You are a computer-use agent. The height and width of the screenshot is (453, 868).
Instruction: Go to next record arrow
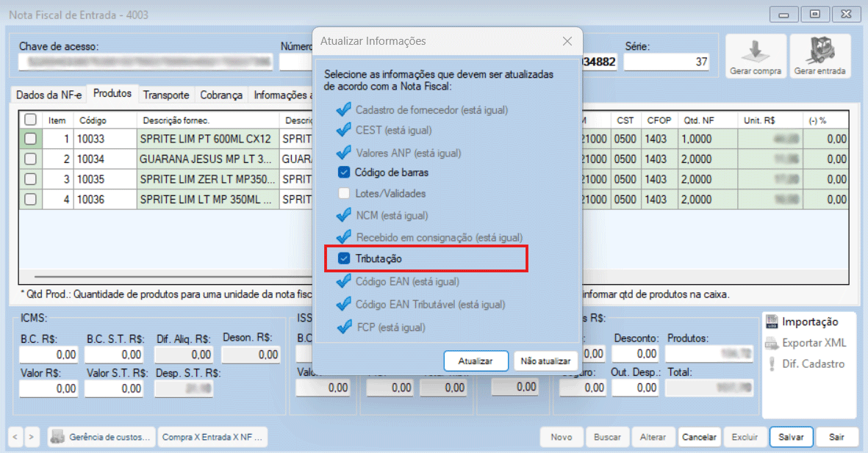point(32,437)
